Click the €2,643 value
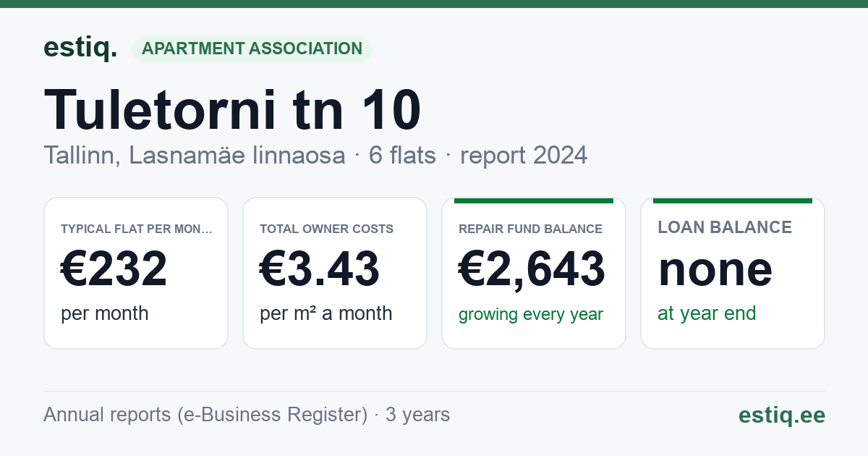This screenshot has height=456, width=868. click(x=532, y=269)
